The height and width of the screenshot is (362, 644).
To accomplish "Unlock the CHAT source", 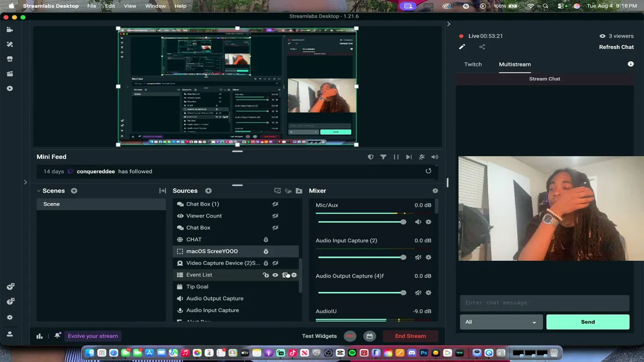I will [266, 239].
